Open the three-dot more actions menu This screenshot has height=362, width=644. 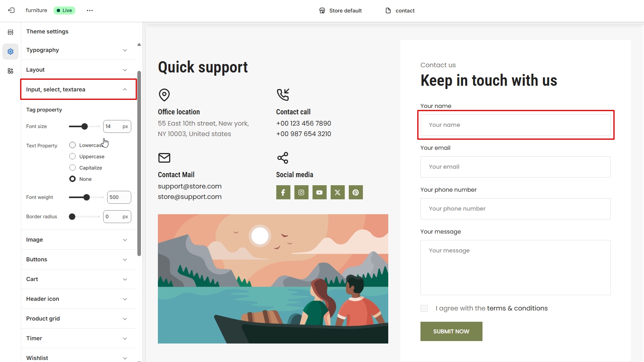point(90,10)
